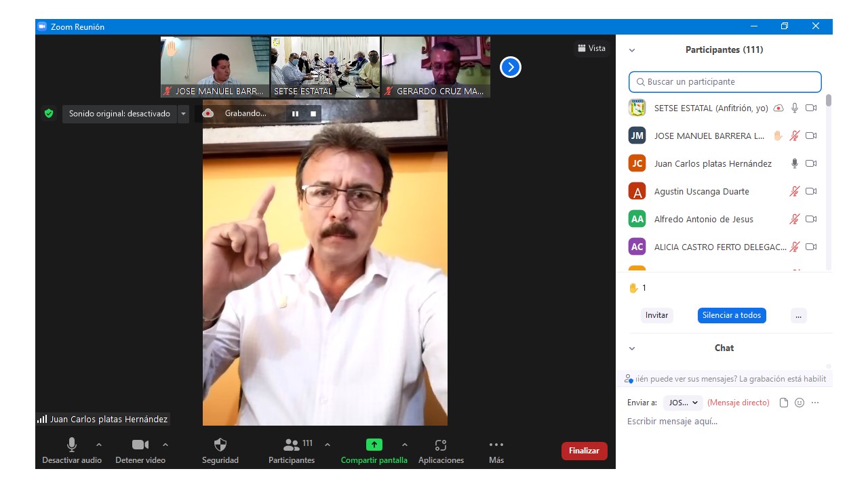Click the SETSE ESTATAL participant avatar

coord(637,108)
